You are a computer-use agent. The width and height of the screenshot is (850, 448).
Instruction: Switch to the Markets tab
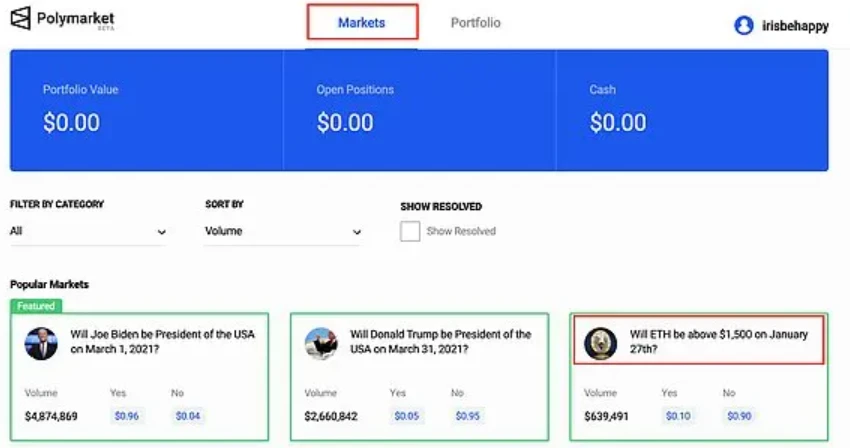(361, 22)
